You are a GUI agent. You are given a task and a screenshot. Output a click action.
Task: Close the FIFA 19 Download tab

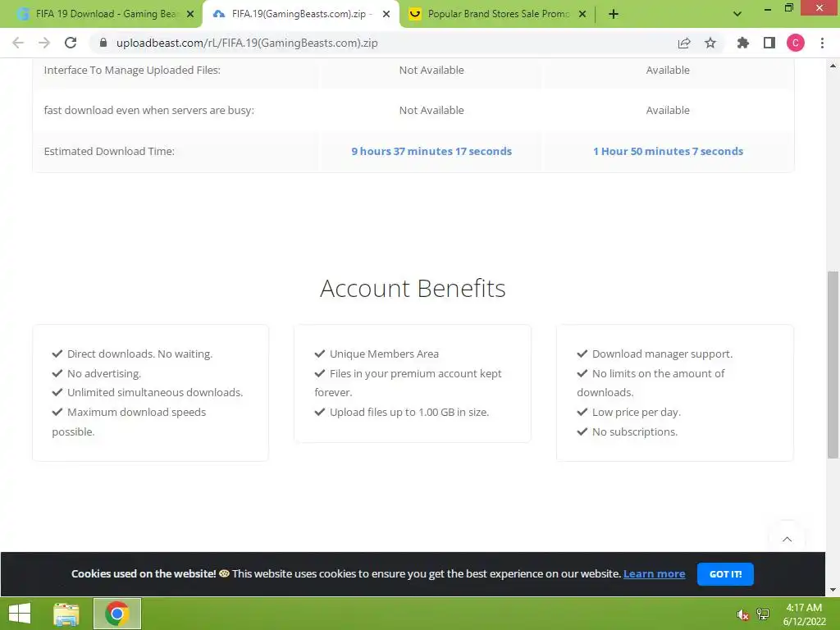pyautogui.click(x=190, y=14)
